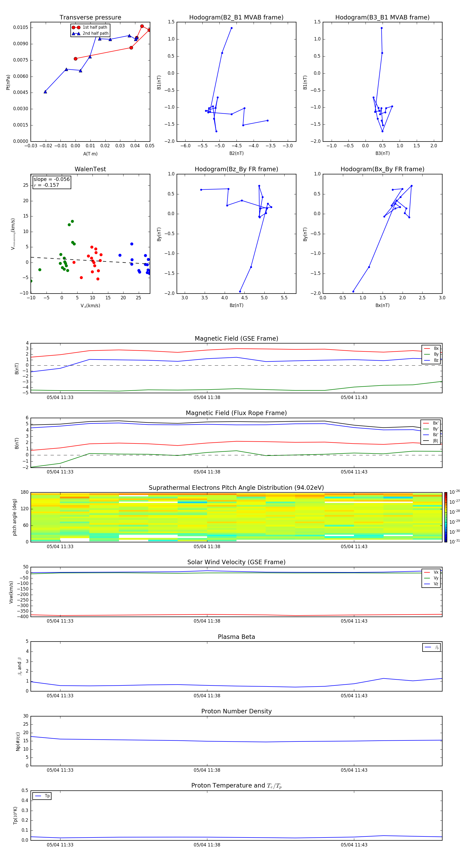
Task: Click the 'Hodogram(Bx_By FR frame)' title
Action: [382, 169]
